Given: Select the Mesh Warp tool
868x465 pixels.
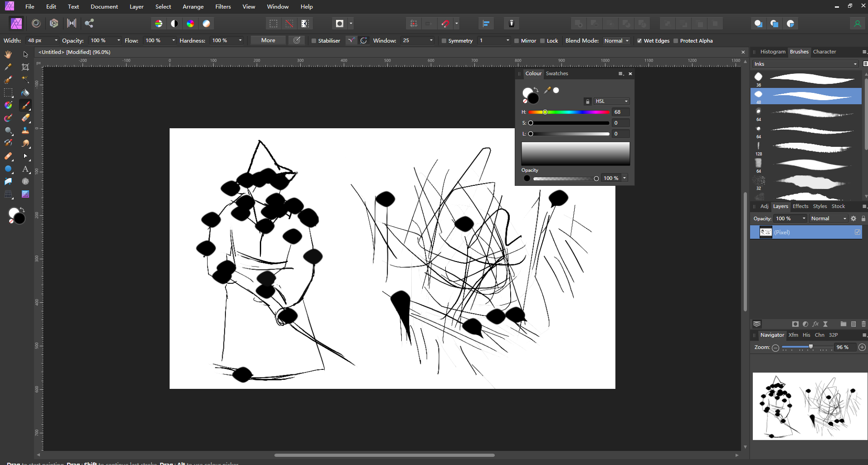Looking at the screenshot, I should point(8,194).
